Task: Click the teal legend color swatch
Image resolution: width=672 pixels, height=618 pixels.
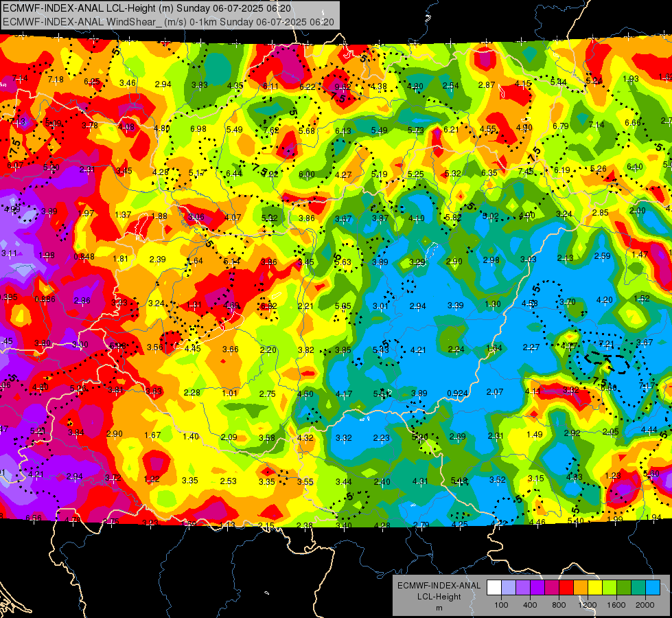Action: coord(638,588)
